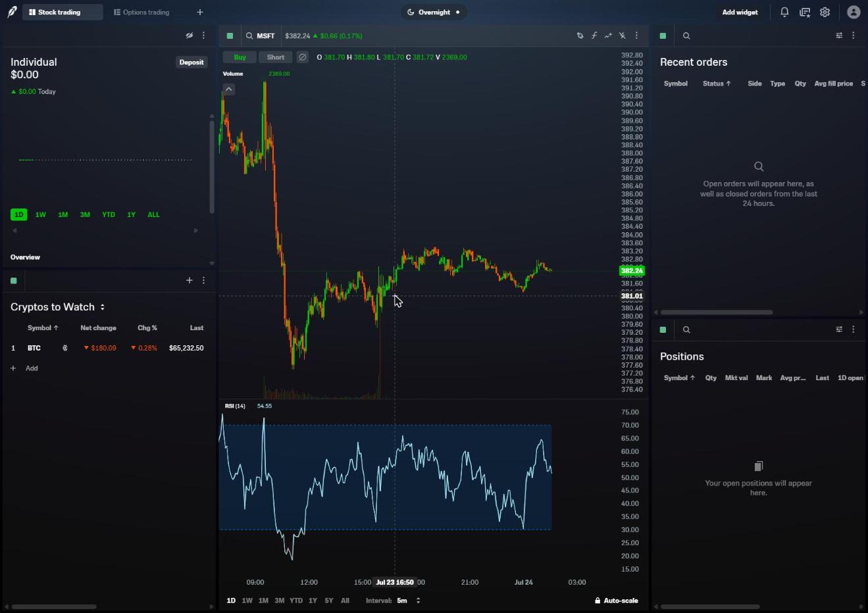868x613 pixels.
Task: Click the Robinhood feather logo
Action: click(12, 12)
